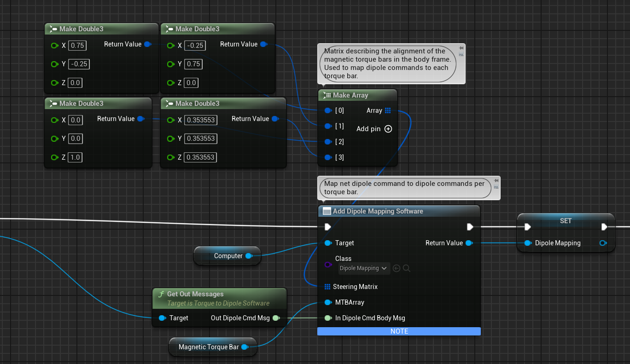Viewport: 630px width, 364px height.
Task: Click the Z field showing 1.0
Action: point(75,157)
